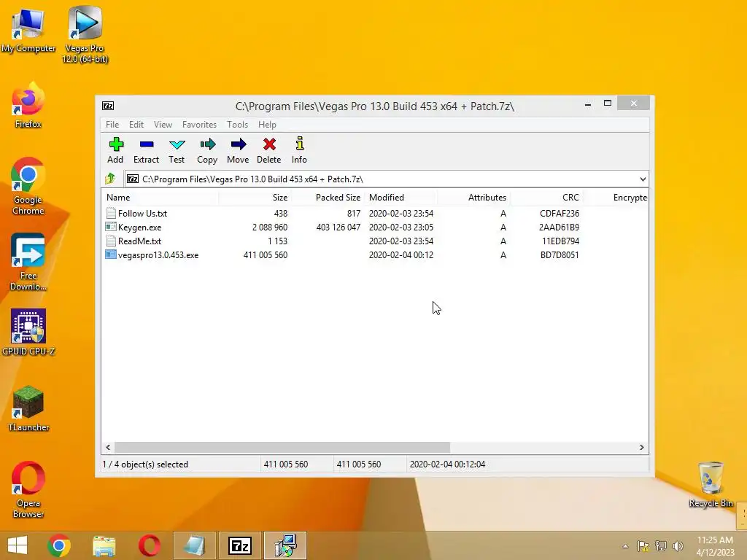Launch TLauncher desktop shortcut

[28, 408]
